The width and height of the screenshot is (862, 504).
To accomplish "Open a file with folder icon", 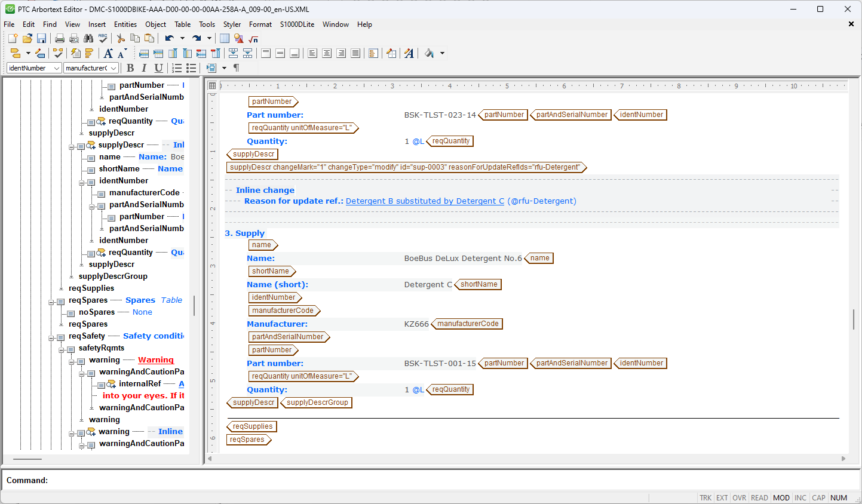I will pyautogui.click(x=27, y=38).
